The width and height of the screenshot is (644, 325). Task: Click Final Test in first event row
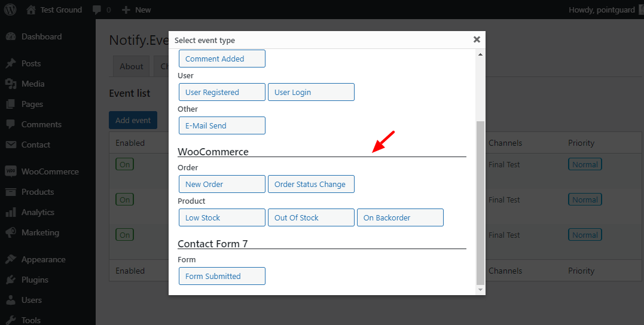coord(504,164)
